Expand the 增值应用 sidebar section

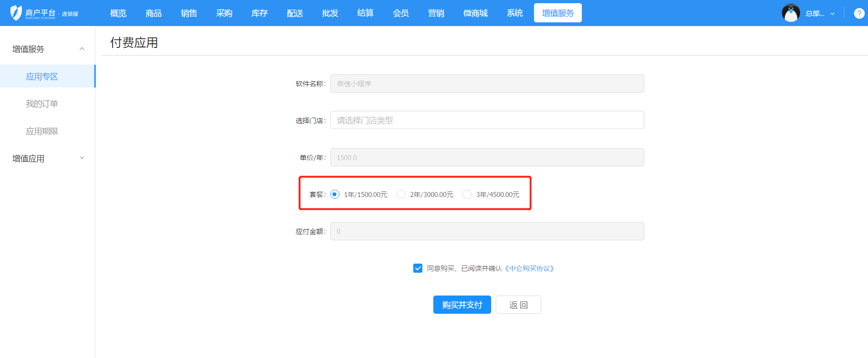click(x=82, y=158)
